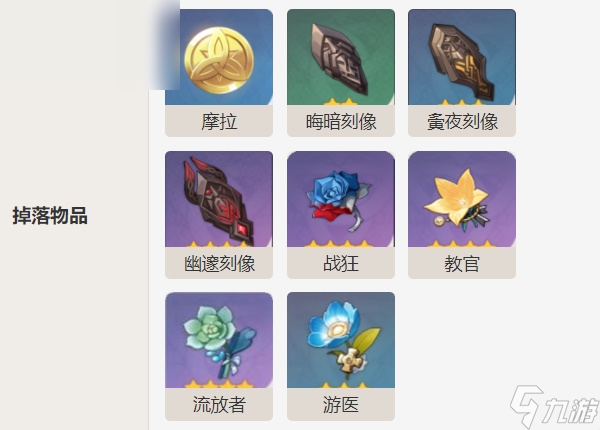This screenshot has height=430, width=600.
Task: Click the 流放者 text label
Action: [219, 405]
